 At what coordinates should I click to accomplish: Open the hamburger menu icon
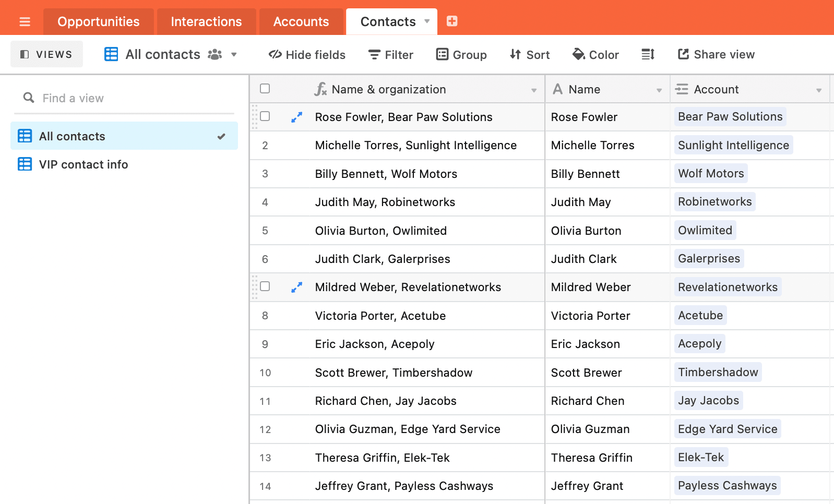(x=25, y=22)
